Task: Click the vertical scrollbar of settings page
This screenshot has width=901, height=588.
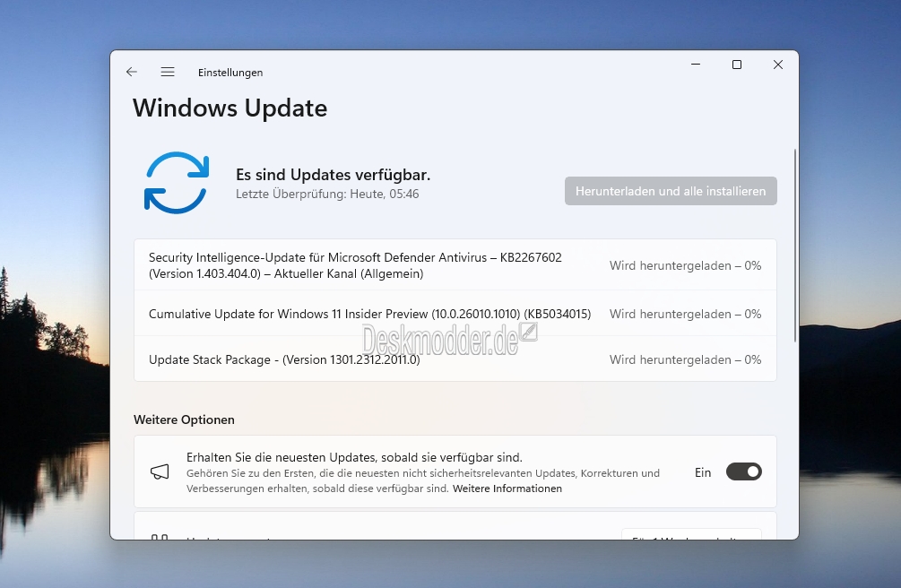Action: point(795,246)
